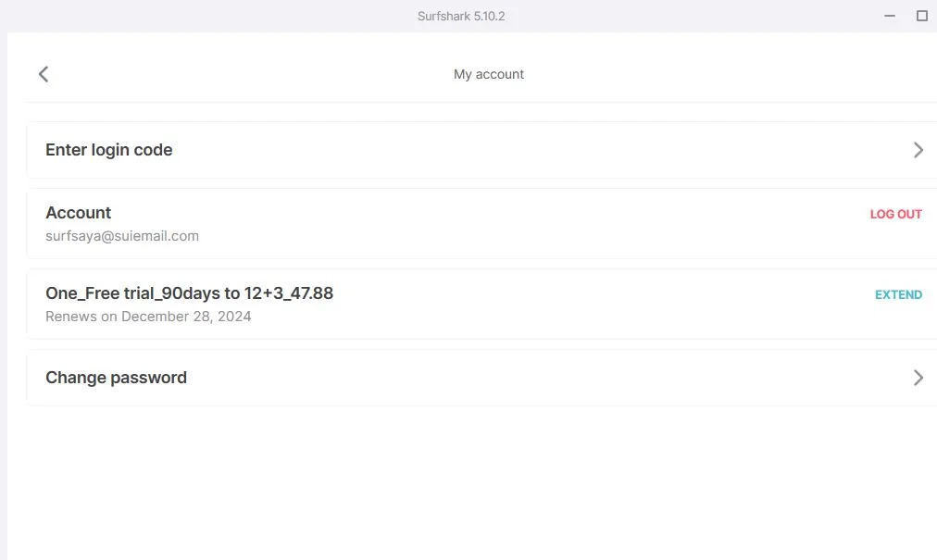This screenshot has width=937, height=560.
Task: Log out of the Surfshark account
Action: point(895,214)
